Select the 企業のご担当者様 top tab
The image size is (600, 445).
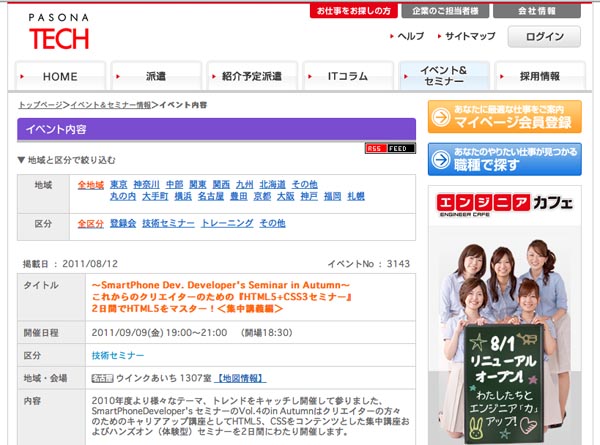(x=445, y=11)
